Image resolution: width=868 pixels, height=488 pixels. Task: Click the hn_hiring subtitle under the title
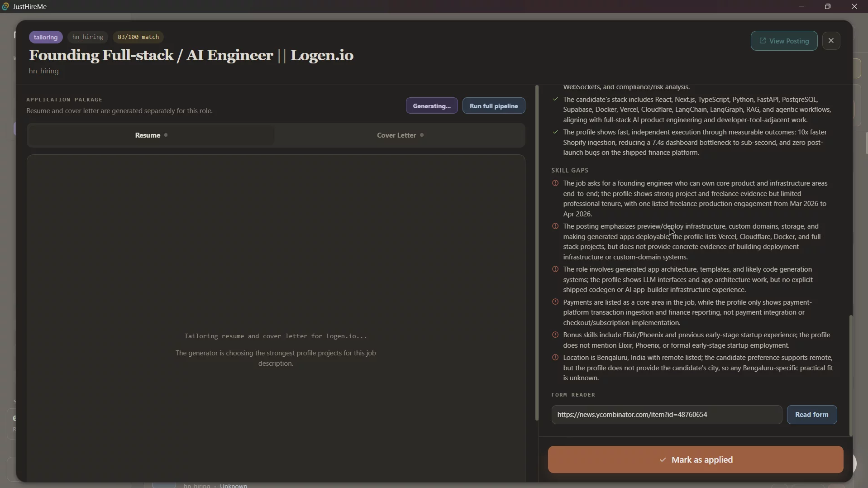tap(44, 72)
